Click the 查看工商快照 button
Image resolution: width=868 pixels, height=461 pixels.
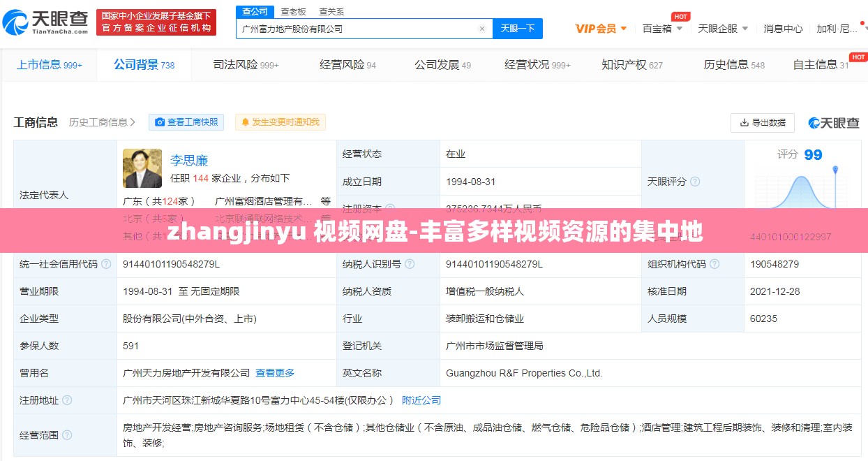click(186, 122)
